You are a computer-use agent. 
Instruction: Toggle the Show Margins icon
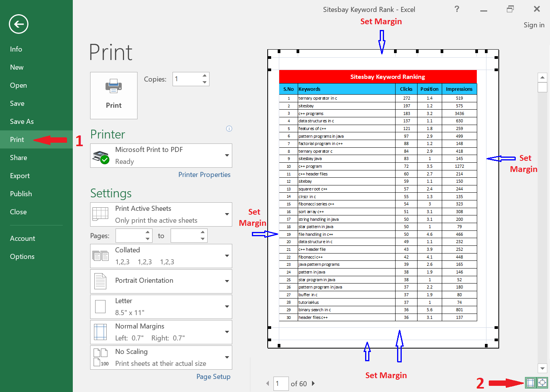pos(530,382)
